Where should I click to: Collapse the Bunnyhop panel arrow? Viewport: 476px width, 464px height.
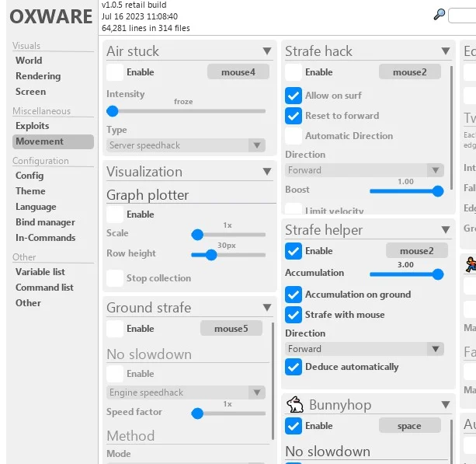point(445,406)
